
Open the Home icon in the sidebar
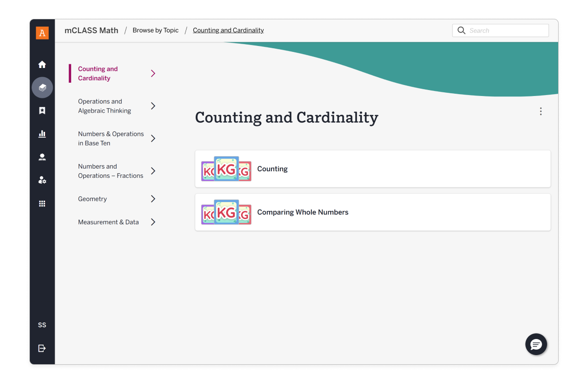click(x=42, y=64)
